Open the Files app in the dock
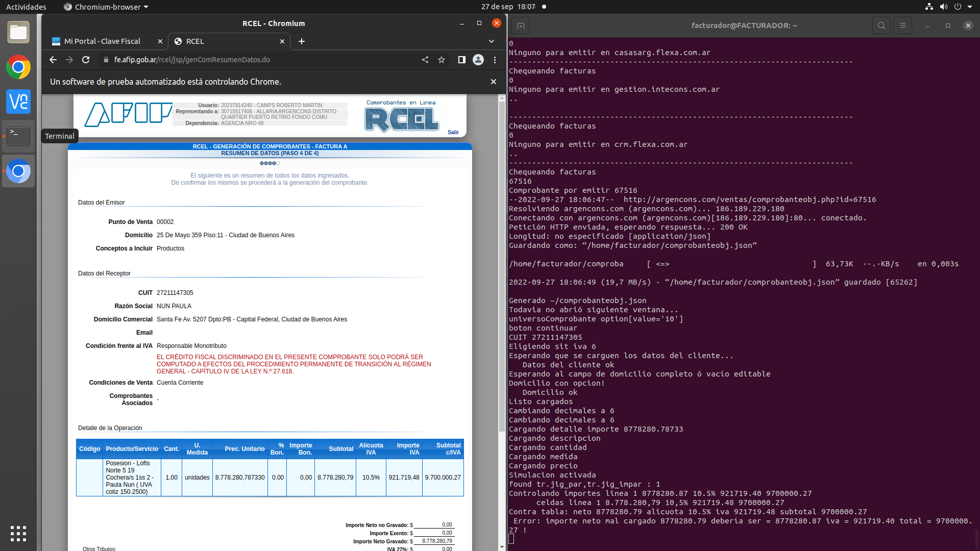Viewport: 980px width, 551px height. 18,33
